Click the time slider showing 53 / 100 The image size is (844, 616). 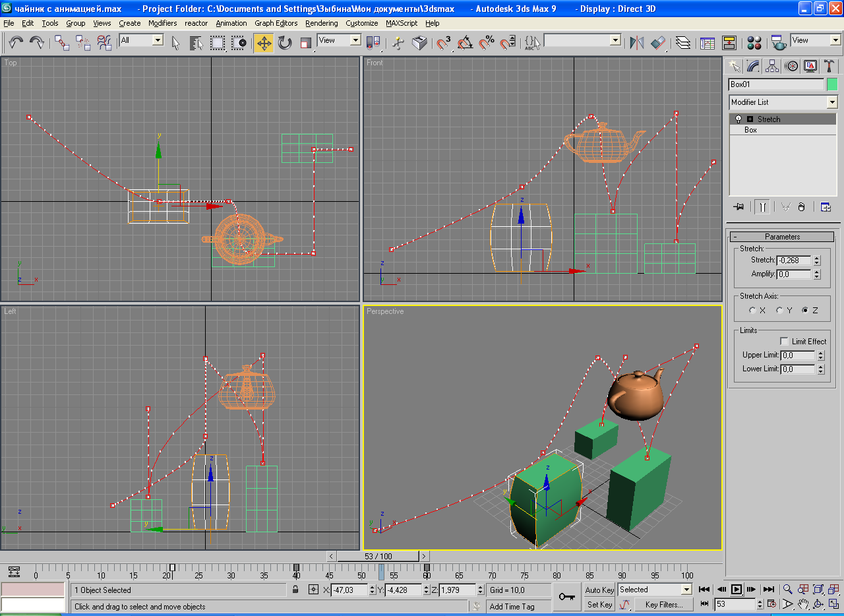tap(378, 557)
